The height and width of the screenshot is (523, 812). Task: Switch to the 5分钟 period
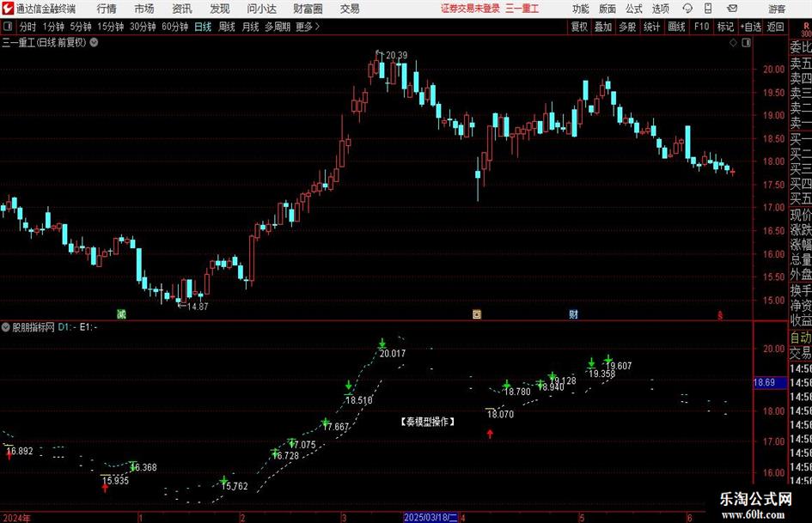tap(80, 27)
